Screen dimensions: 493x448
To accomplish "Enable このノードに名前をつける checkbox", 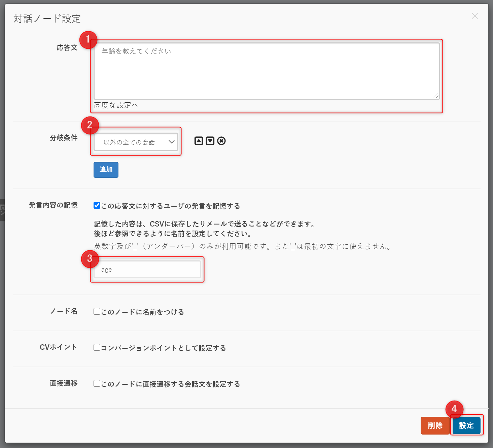I will pyautogui.click(x=97, y=311).
